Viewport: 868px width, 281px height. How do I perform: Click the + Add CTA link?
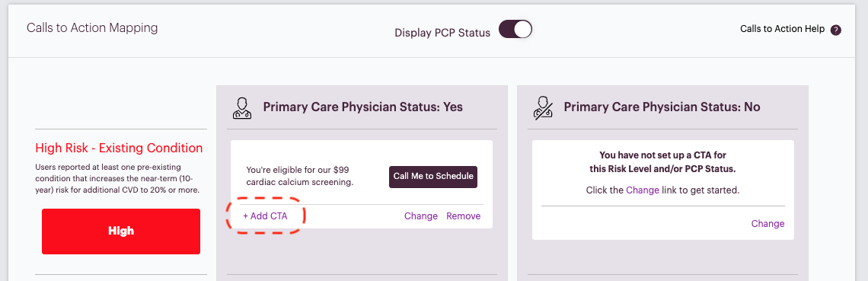pos(265,216)
